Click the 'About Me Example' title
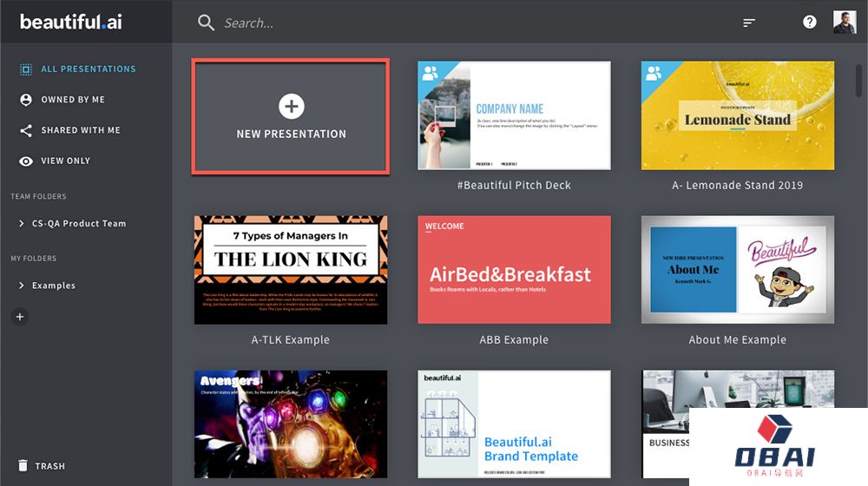Image resolution: width=868 pixels, height=486 pixels. click(737, 340)
